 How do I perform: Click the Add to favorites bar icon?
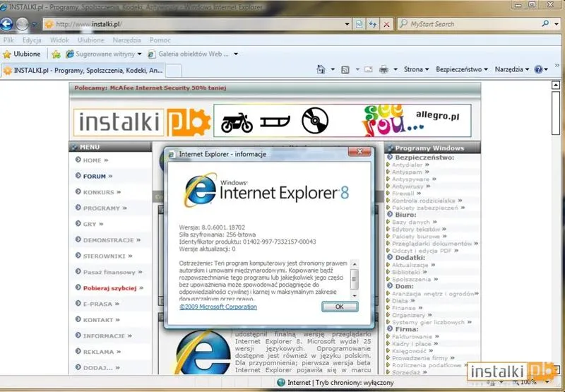point(56,54)
